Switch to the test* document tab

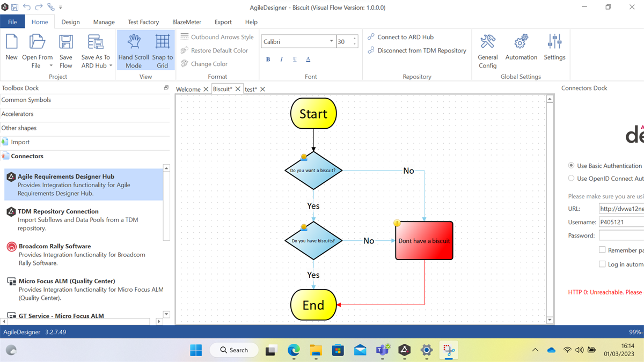click(x=251, y=89)
